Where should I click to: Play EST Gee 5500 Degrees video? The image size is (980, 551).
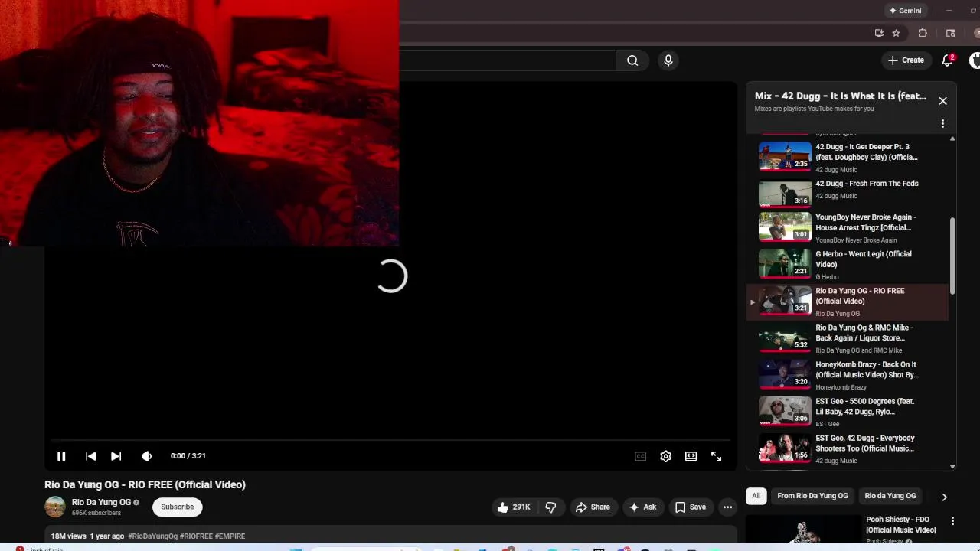[847, 412]
